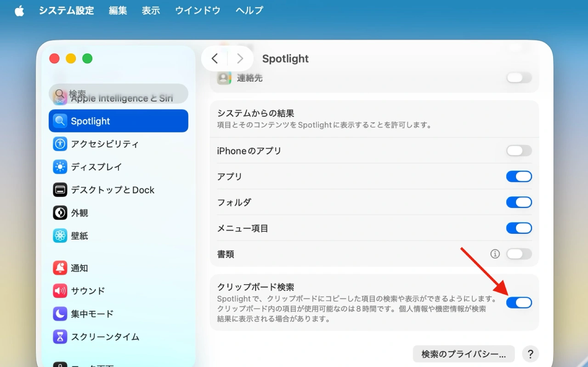Open サウンド settings
The width and height of the screenshot is (588, 367).
(87, 291)
